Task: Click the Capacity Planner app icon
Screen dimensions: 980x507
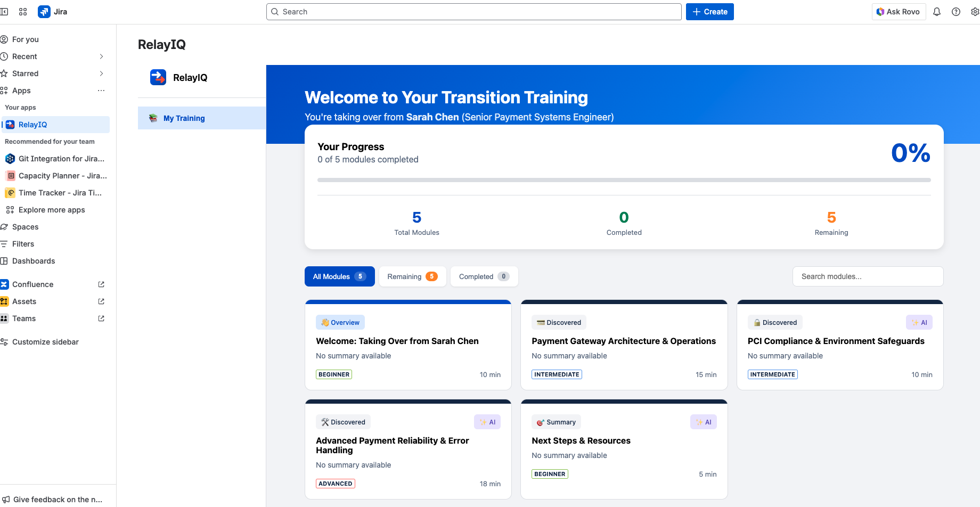Action: pyautogui.click(x=10, y=176)
